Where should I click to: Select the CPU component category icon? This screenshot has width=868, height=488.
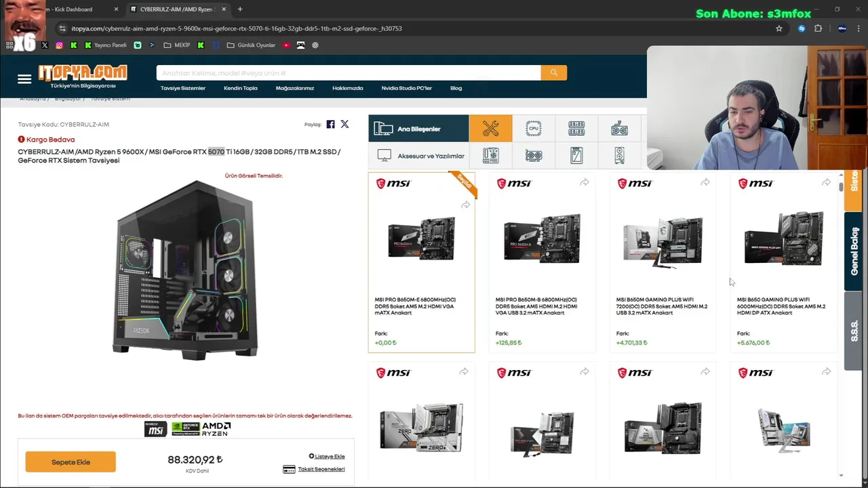tap(534, 129)
